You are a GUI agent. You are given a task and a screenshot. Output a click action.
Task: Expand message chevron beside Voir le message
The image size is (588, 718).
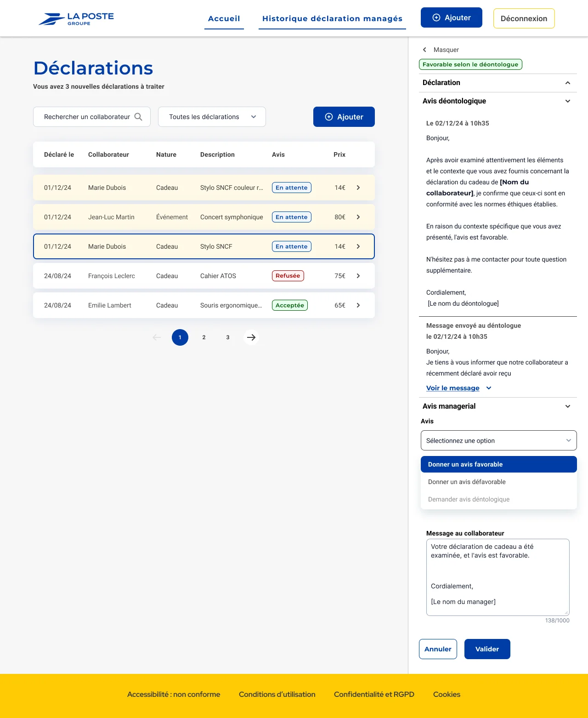click(x=489, y=388)
